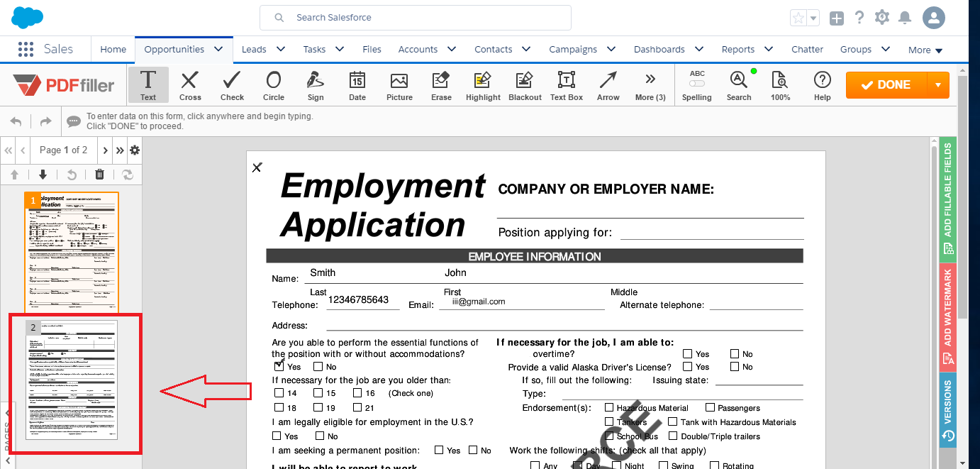
Task: Open the Sign tool
Action: click(x=316, y=84)
